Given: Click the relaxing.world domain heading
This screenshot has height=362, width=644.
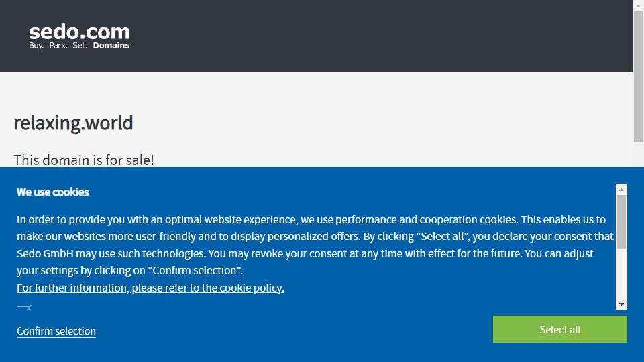Looking at the screenshot, I should tap(74, 123).
